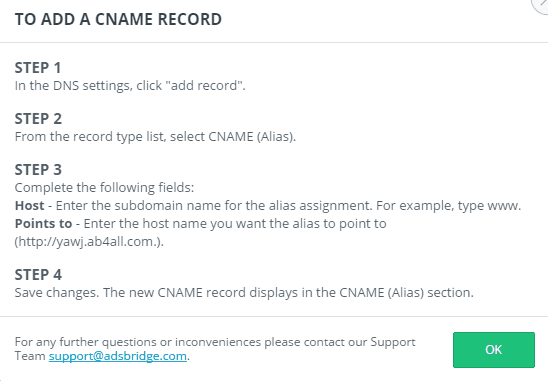
Task: Close the dialog with the corner X icon
Action: 541,4
